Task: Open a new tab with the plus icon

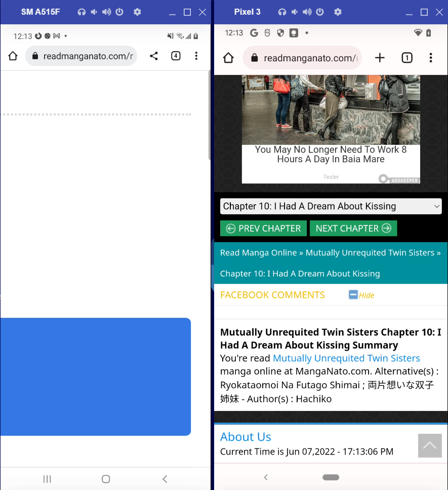Action: pyautogui.click(x=380, y=58)
